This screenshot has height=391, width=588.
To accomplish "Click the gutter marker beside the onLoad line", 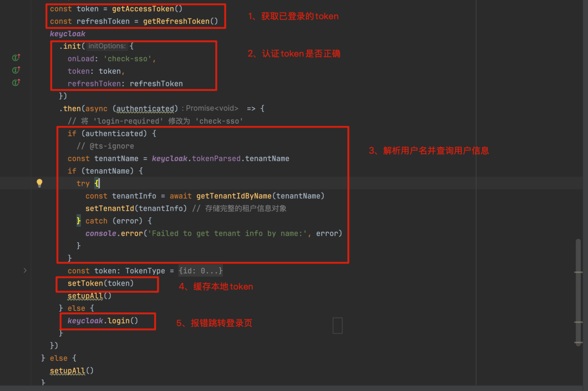I will pyautogui.click(x=16, y=58).
